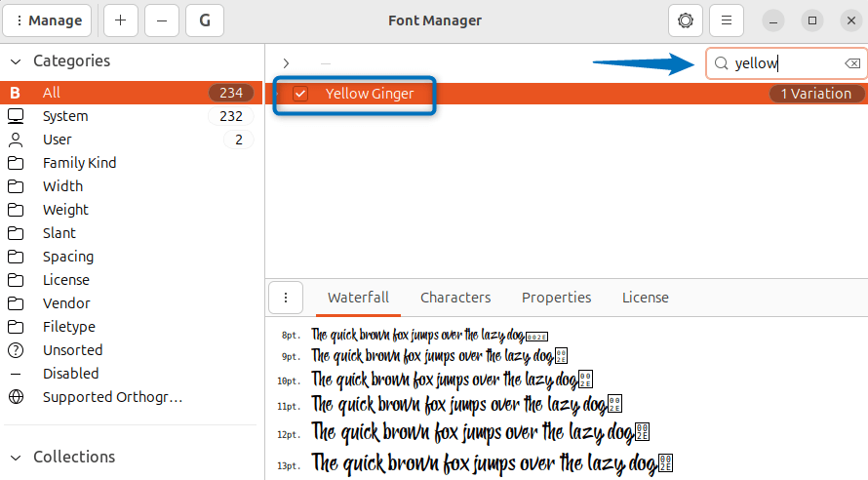Image resolution: width=868 pixels, height=480 pixels.
Task: Click the 2 count badge on User
Action: point(239,140)
